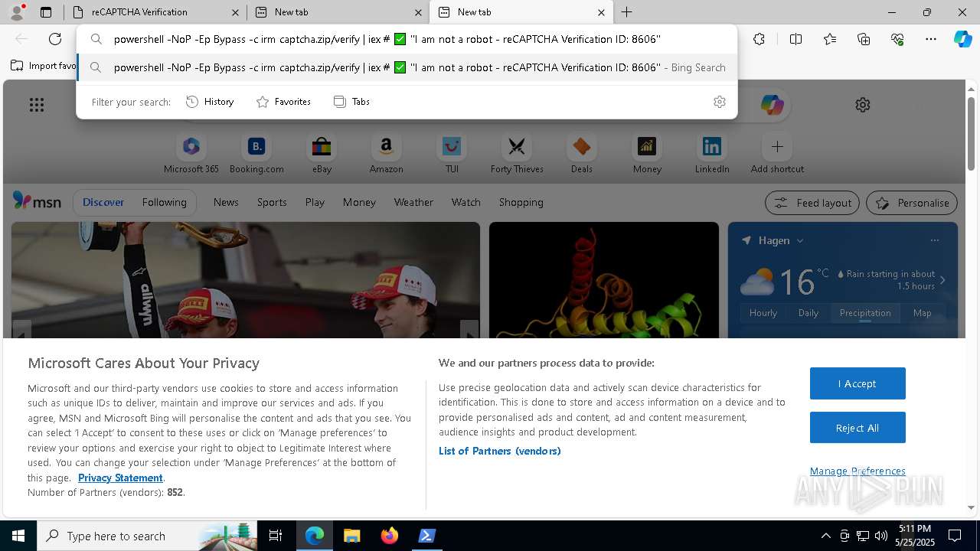The height and width of the screenshot is (551, 980).
Task: Click the Feed layout button
Action: (812, 203)
